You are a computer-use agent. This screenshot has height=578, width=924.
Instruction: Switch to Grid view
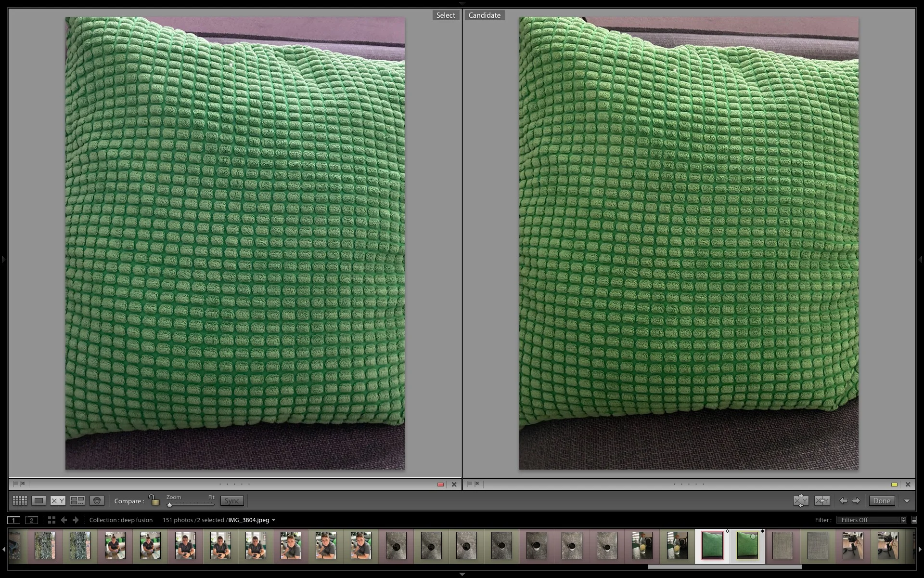point(20,501)
